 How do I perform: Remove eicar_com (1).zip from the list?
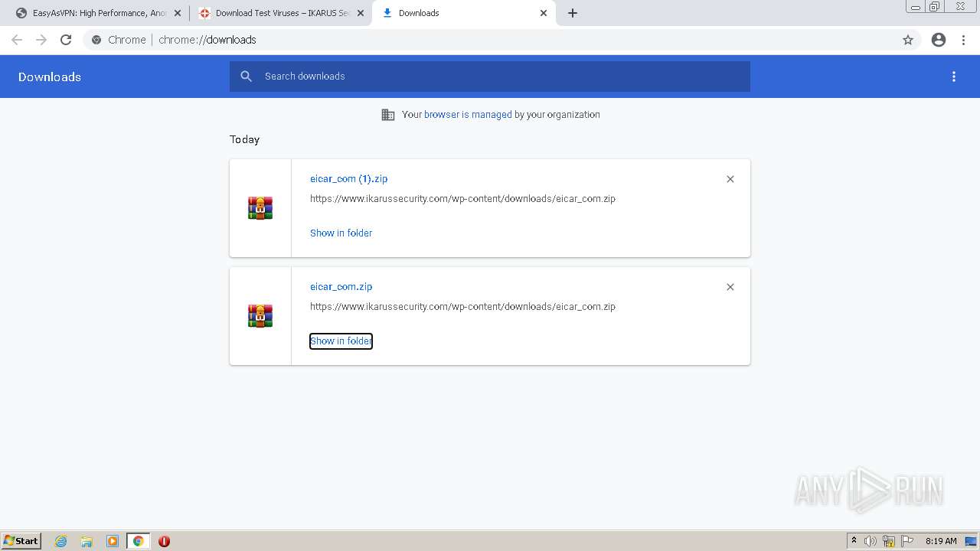click(x=730, y=179)
